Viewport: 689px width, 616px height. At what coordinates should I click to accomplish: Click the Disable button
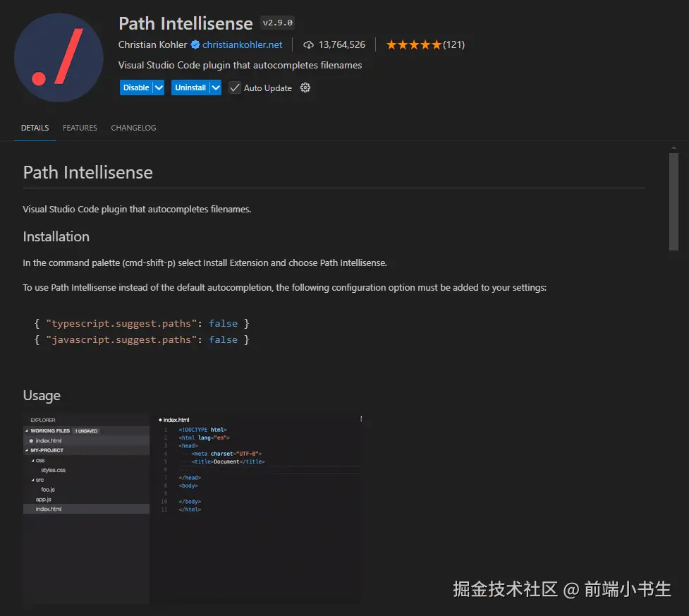(x=136, y=87)
